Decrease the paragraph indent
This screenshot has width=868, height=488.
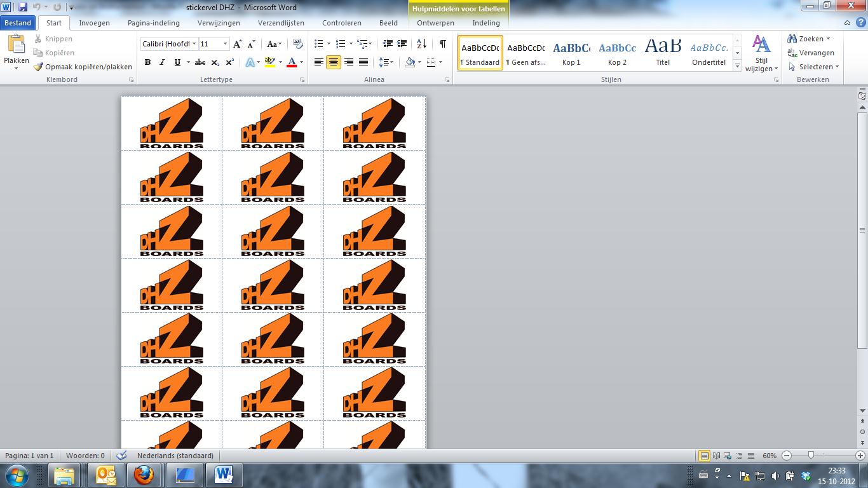pyautogui.click(x=388, y=44)
